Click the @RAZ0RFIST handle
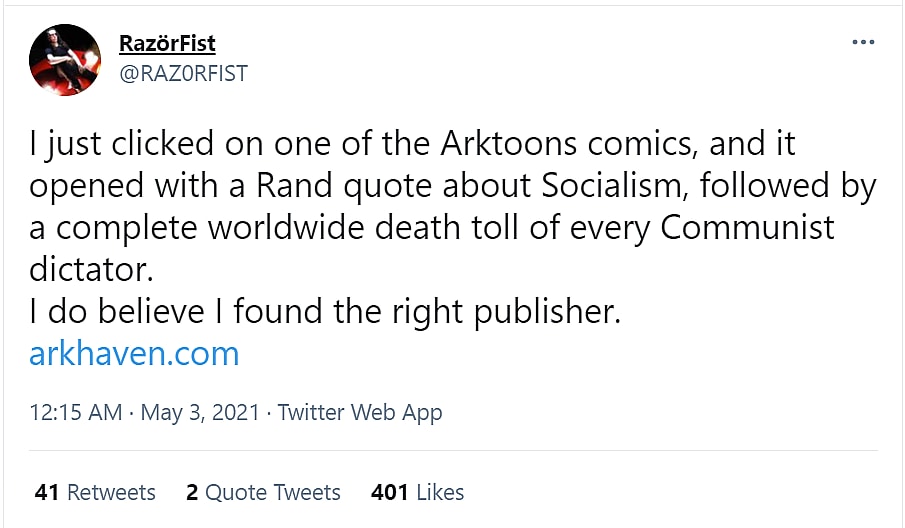The image size is (905, 528). point(183,73)
